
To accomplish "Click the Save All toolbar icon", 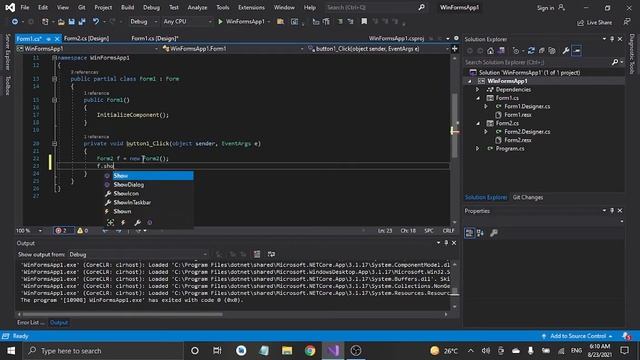I will (82, 22).
